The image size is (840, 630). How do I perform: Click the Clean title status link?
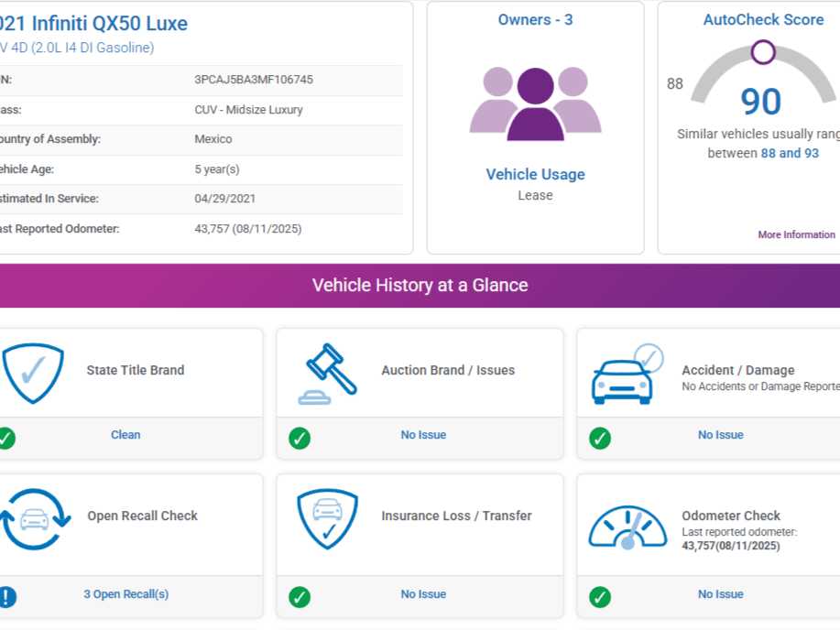point(125,435)
